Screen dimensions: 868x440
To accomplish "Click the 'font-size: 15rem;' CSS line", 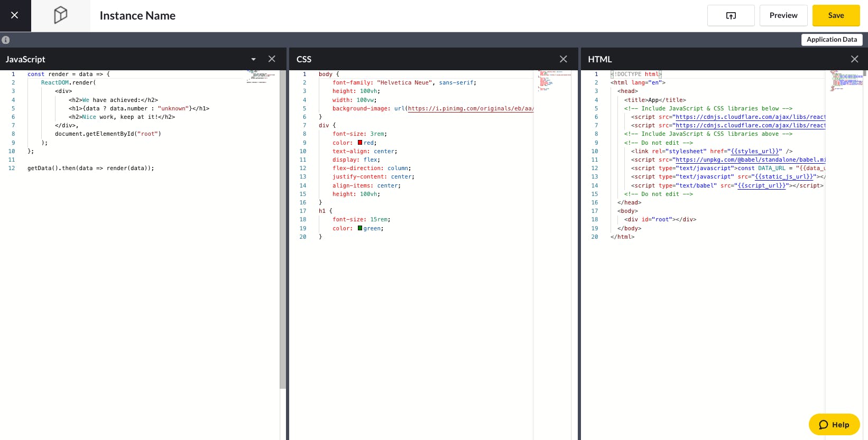I will click(x=362, y=219).
